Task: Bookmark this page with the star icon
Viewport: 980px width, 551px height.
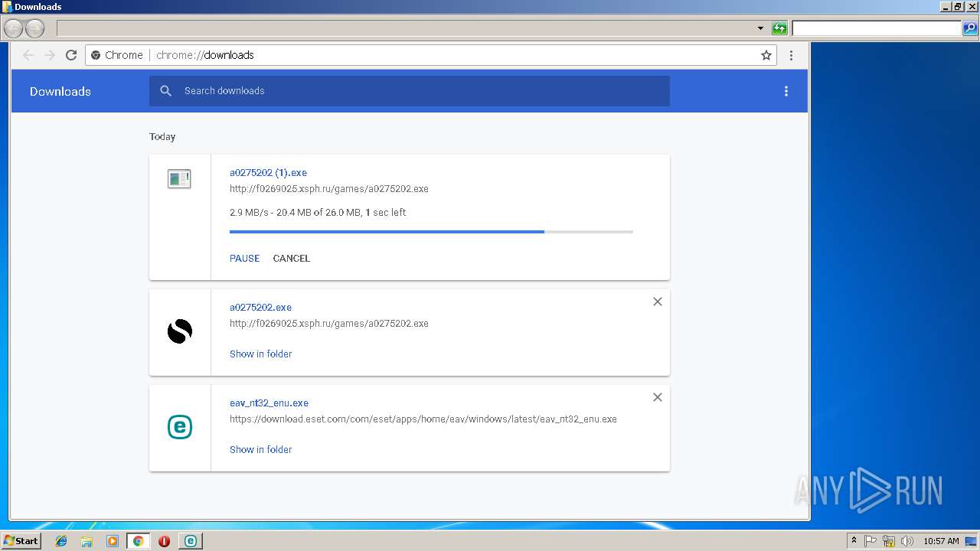Action: tap(766, 55)
